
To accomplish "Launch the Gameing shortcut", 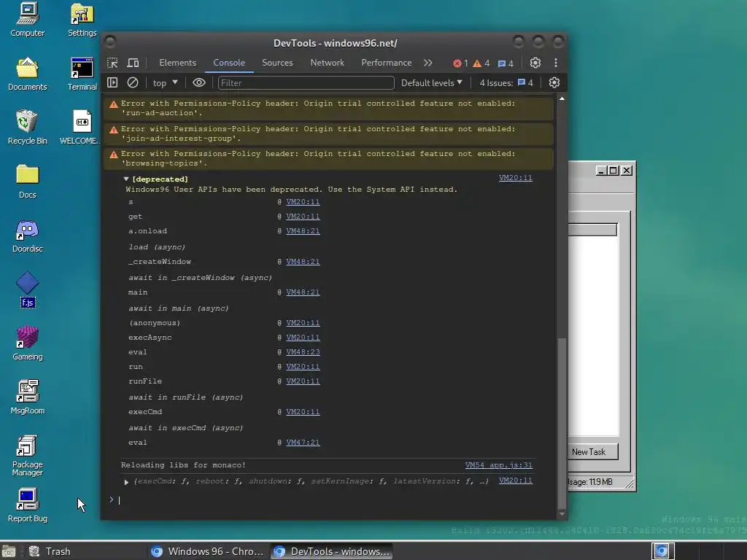I will (27, 343).
